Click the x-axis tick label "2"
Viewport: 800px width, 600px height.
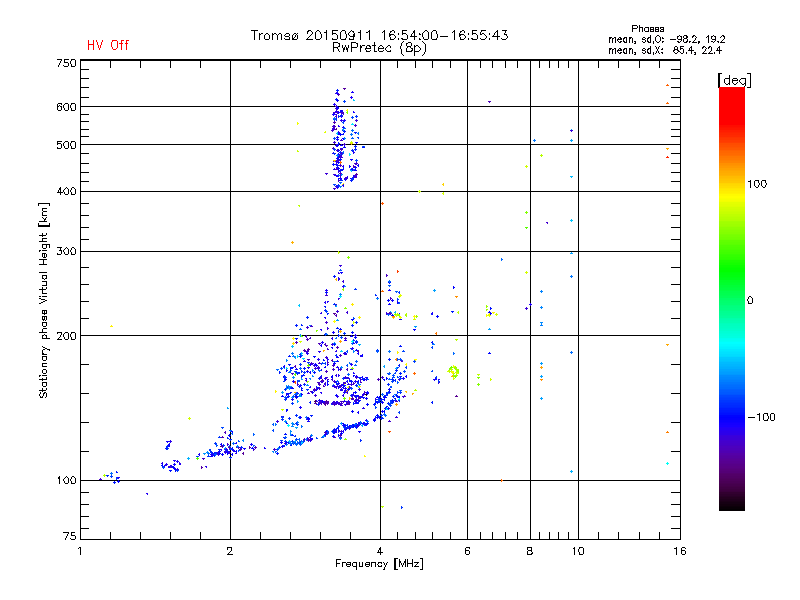pyautogui.click(x=230, y=551)
